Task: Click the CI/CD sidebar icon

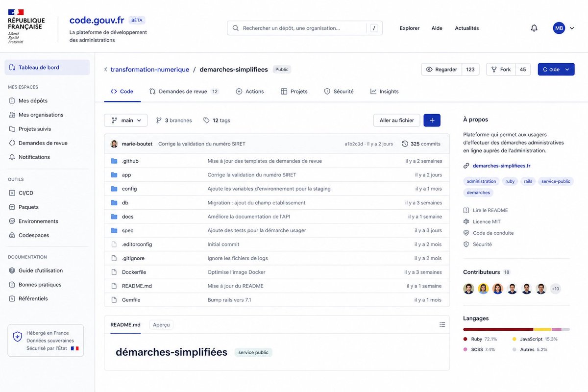Action: tap(12, 193)
